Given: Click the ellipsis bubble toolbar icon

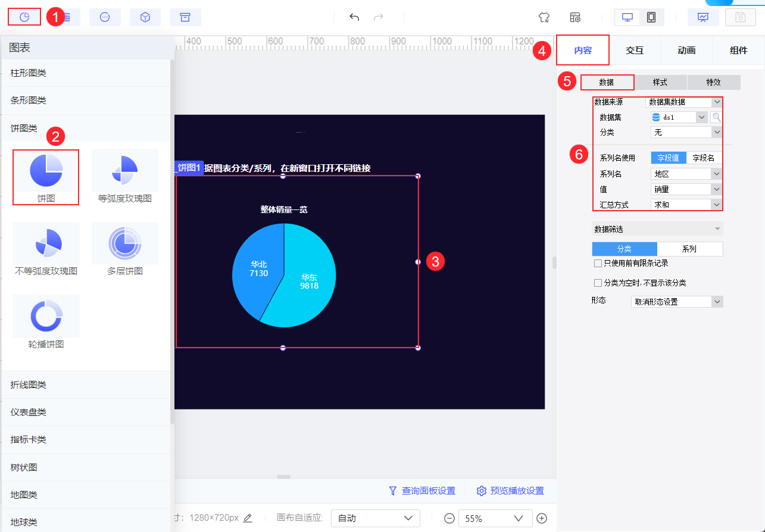Looking at the screenshot, I should click(x=105, y=17).
